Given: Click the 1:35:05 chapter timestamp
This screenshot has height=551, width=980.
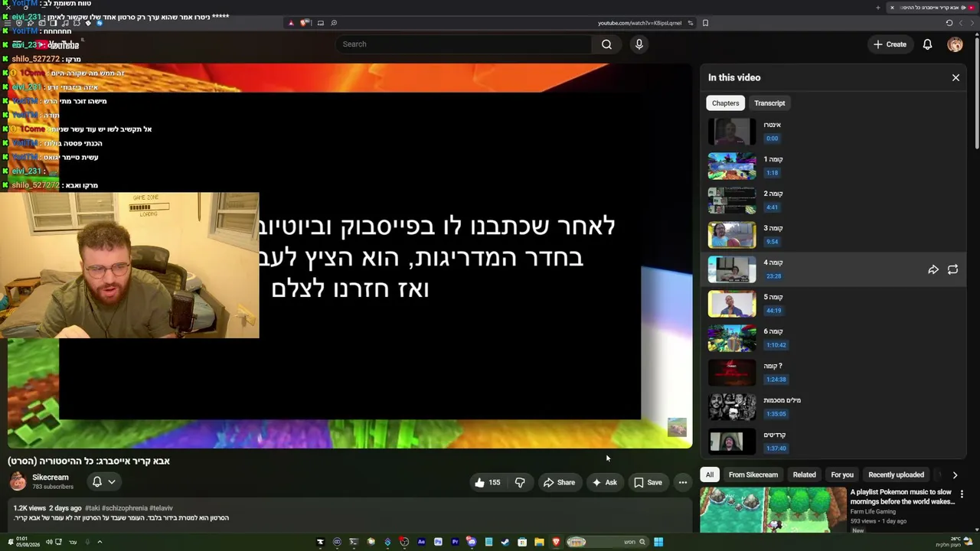Looking at the screenshot, I should point(776,414).
